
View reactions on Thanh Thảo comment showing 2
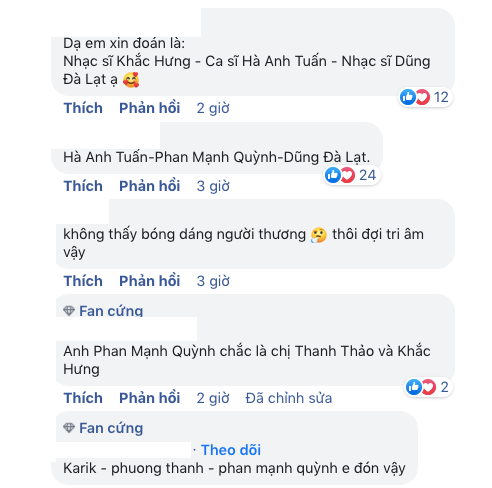(428, 387)
